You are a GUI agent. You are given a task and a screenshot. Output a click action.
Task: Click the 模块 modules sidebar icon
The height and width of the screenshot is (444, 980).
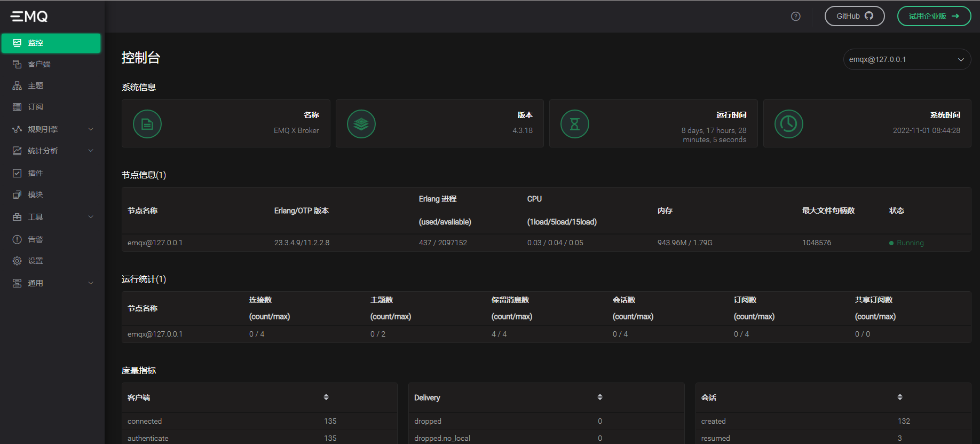pyautogui.click(x=17, y=194)
